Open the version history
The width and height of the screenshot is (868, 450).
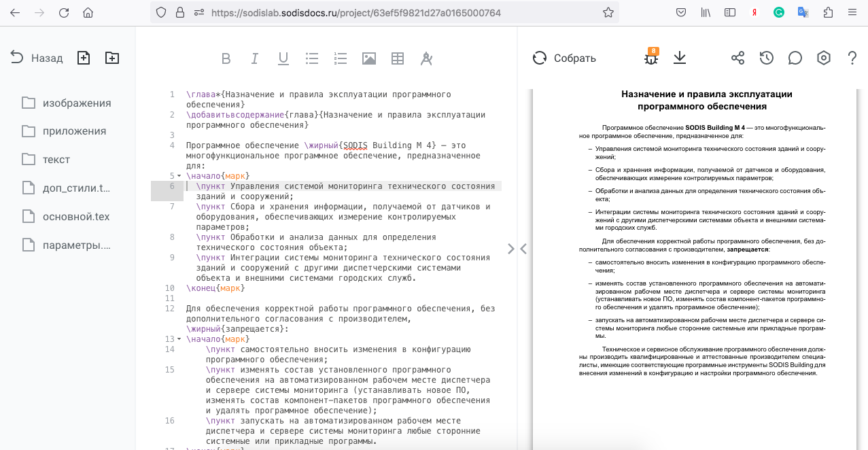coord(766,58)
